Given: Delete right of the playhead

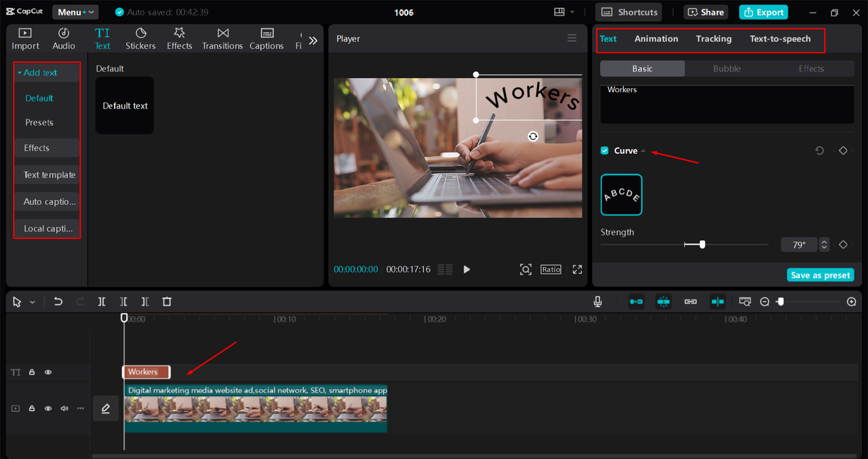Looking at the screenshot, I should tap(145, 302).
